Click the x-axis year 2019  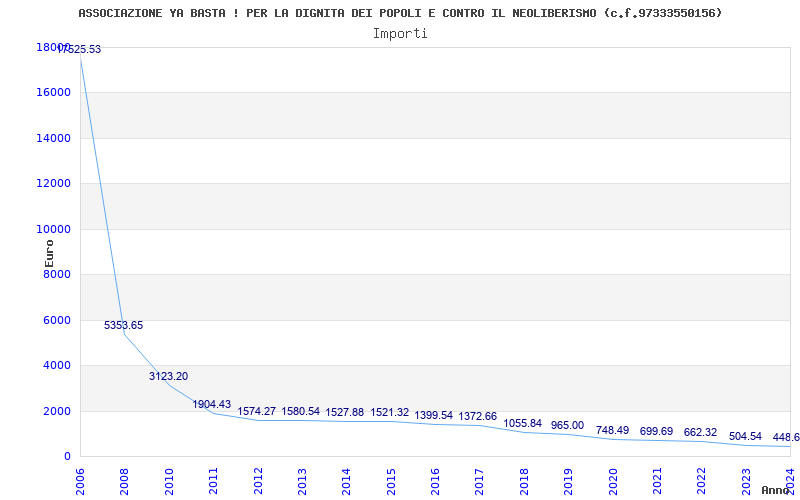(568, 481)
